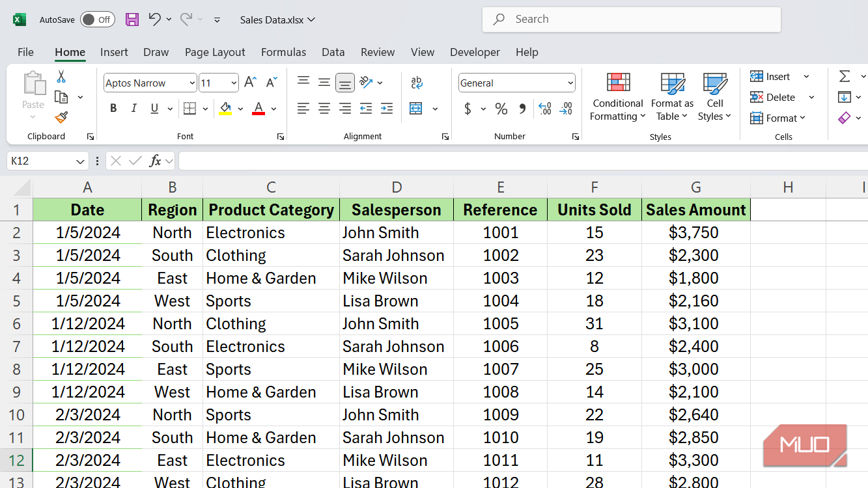The height and width of the screenshot is (488, 868).
Task: Toggle Bold formatting
Action: point(113,109)
